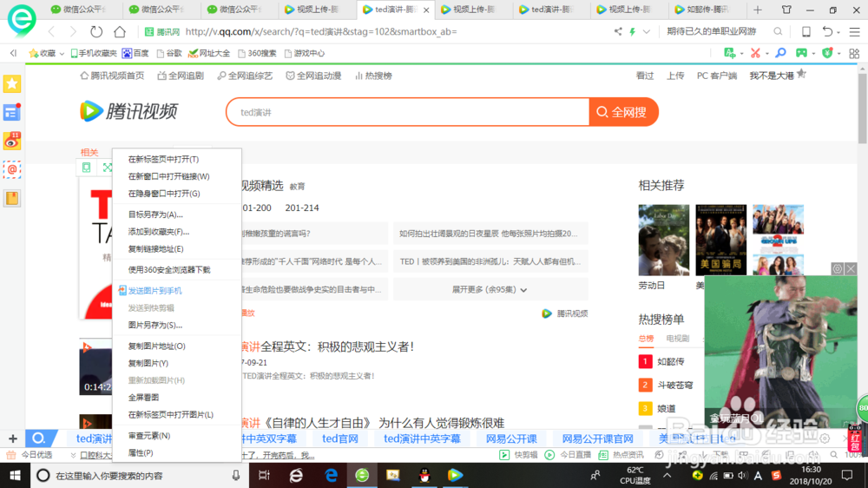
Task: Click 全网搜 search button
Action: click(623, 112)
